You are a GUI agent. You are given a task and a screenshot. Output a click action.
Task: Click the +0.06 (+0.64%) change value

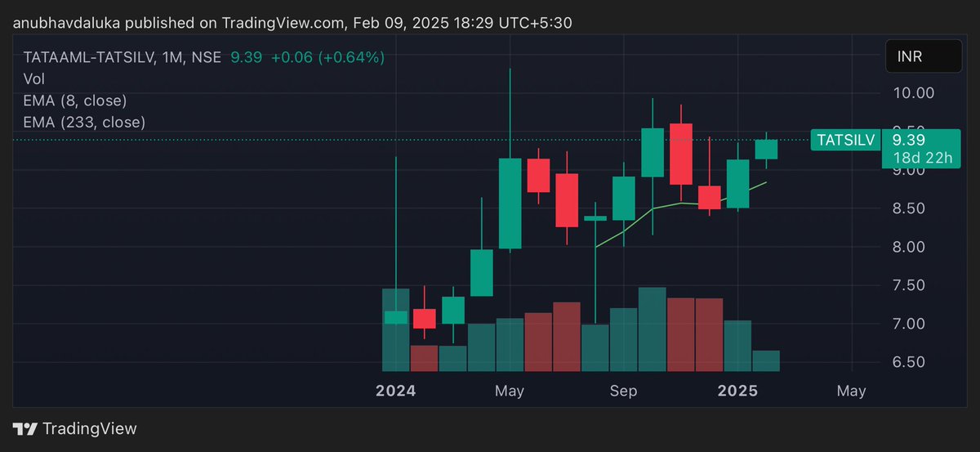pyautogui.click(x=327, y=57)
